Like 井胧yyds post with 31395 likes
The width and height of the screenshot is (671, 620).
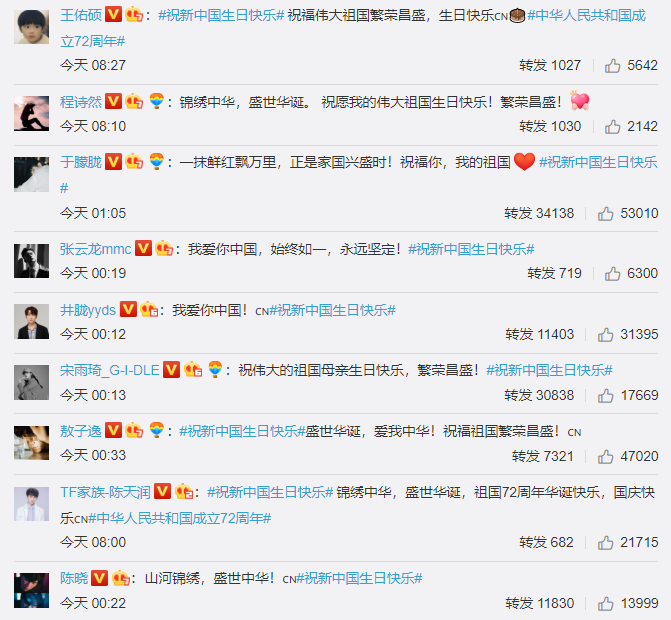click(x=606, y=335)
